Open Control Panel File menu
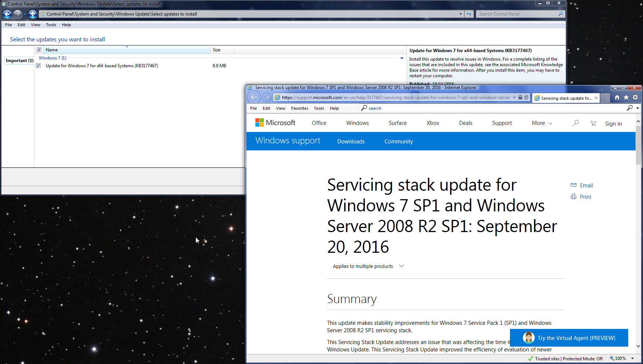 click(8, 25)
